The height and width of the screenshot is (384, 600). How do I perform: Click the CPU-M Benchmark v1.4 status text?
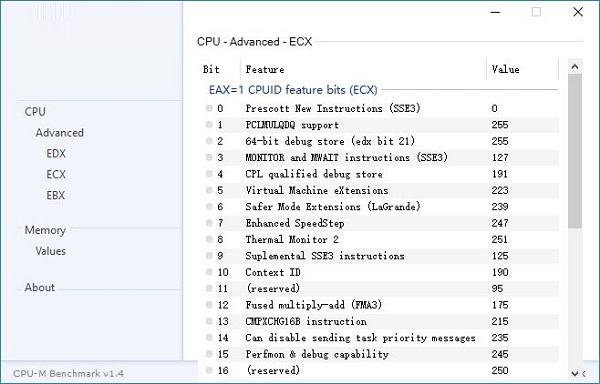[68, 374]
